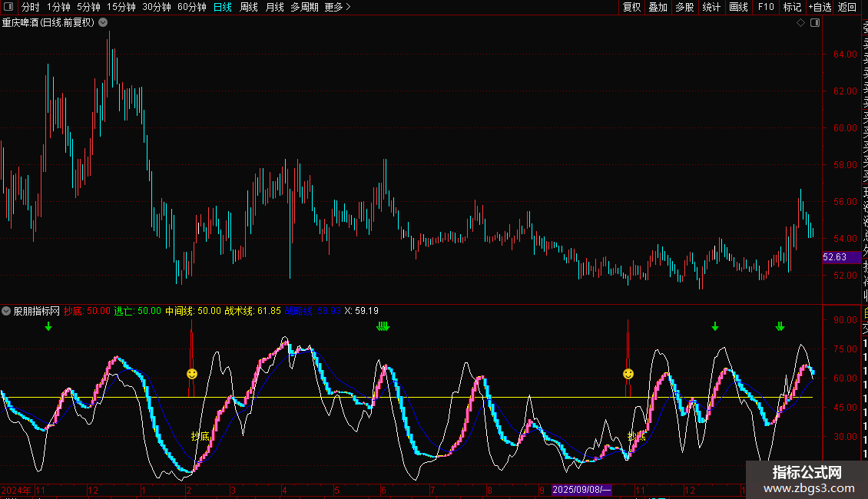868x499 pixels.
Task: Open the F10 company info
Action: (766, 7)
